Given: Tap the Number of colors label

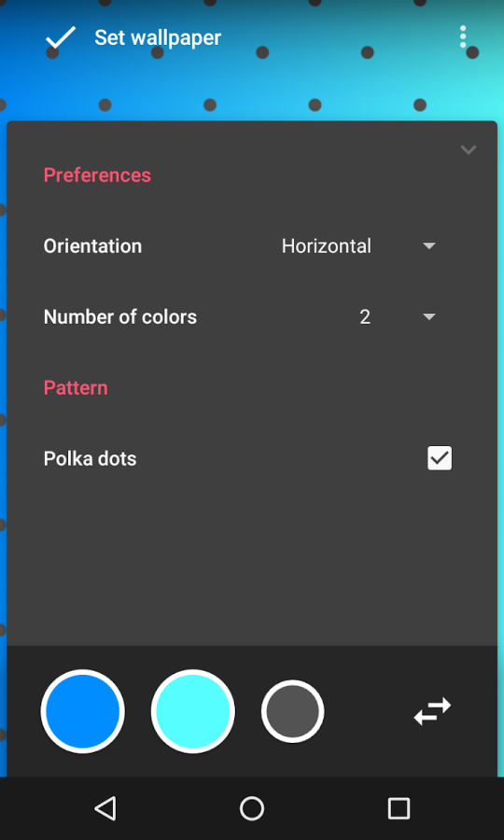Looking at the screenshot, I should tap(120, 316).
